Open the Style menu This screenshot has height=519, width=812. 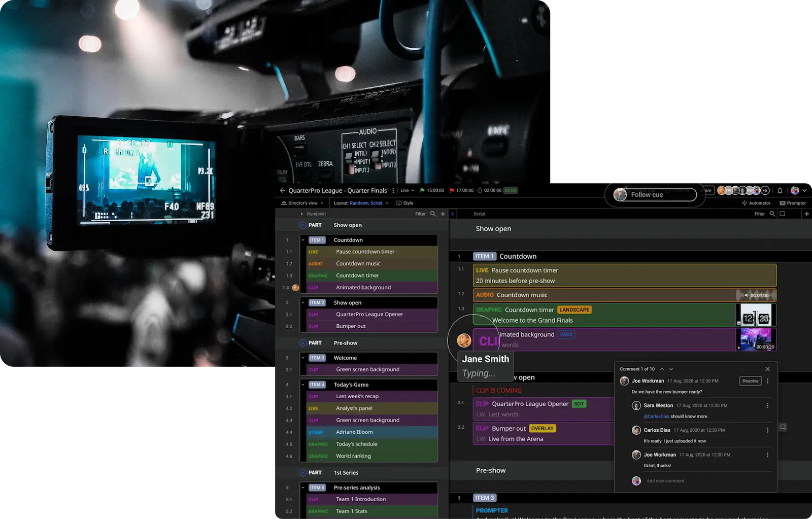405,203
